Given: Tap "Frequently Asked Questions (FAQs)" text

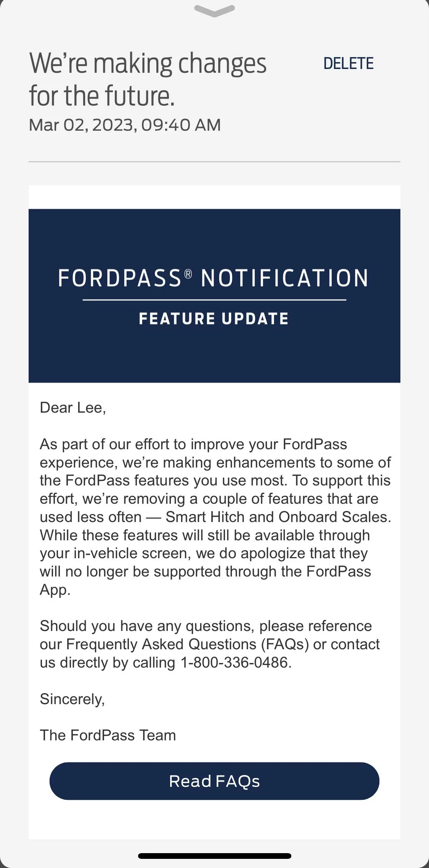Looking at the screenshot, I should point(187,644).
